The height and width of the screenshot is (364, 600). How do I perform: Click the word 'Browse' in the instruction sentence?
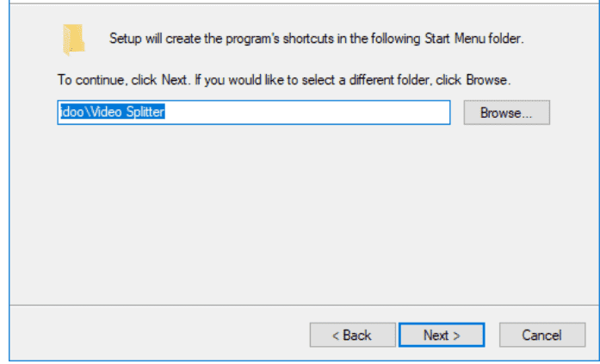point(486,80)
